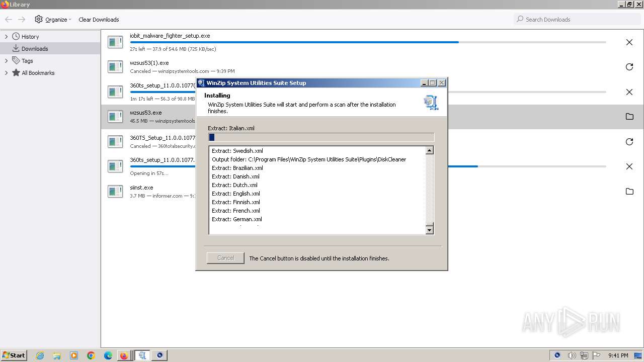This screenshot has width=644, height=362.
Task: Retry the canceled 360TS_Setup download
Action: point(629,142)
